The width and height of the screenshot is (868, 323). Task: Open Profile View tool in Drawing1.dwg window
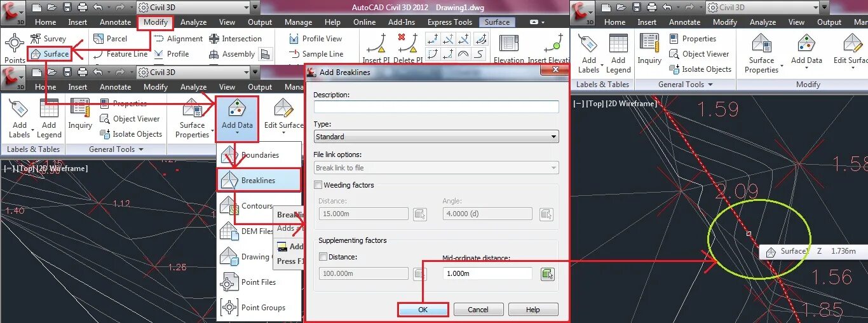click(x=315, y=39)
